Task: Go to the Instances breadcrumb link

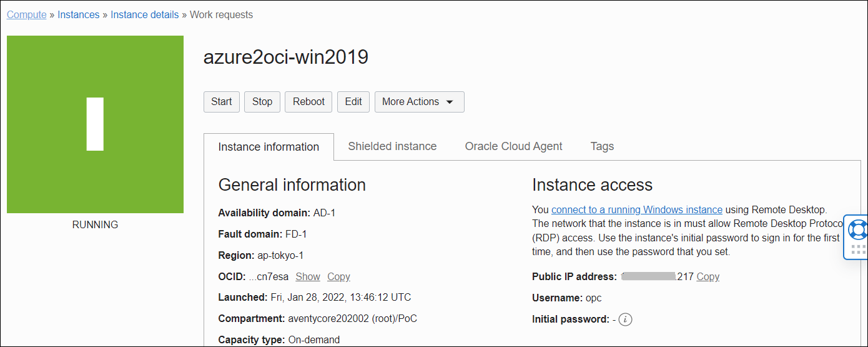Action: pos(79,14)
